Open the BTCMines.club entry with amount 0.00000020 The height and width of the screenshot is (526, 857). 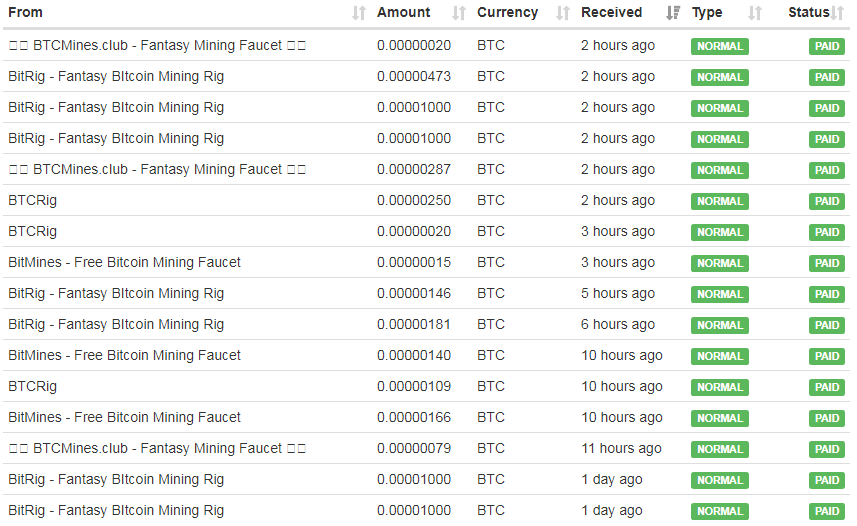click(157, 45)
